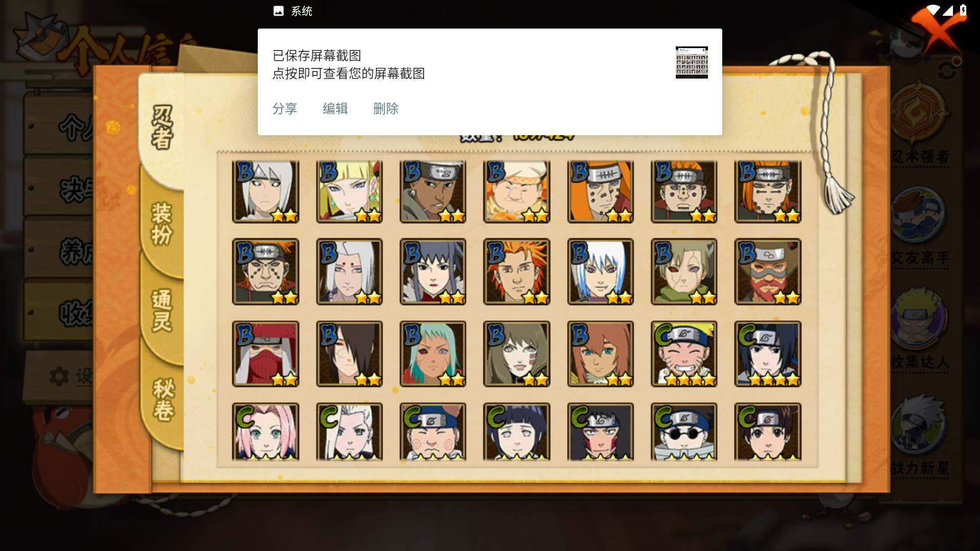Viewport: 980px width, 551px height.
Task: Select the red-bearded B-rank ninja portrait
Action: 768,271
